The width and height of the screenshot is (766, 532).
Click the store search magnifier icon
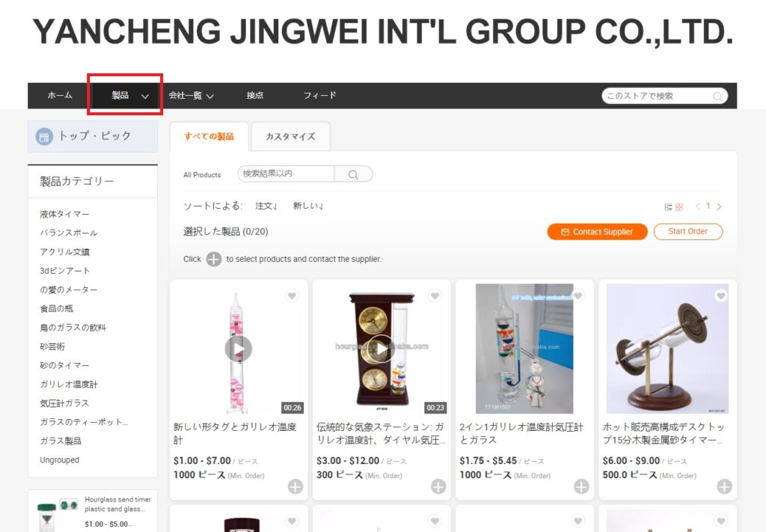coord(717,97)
